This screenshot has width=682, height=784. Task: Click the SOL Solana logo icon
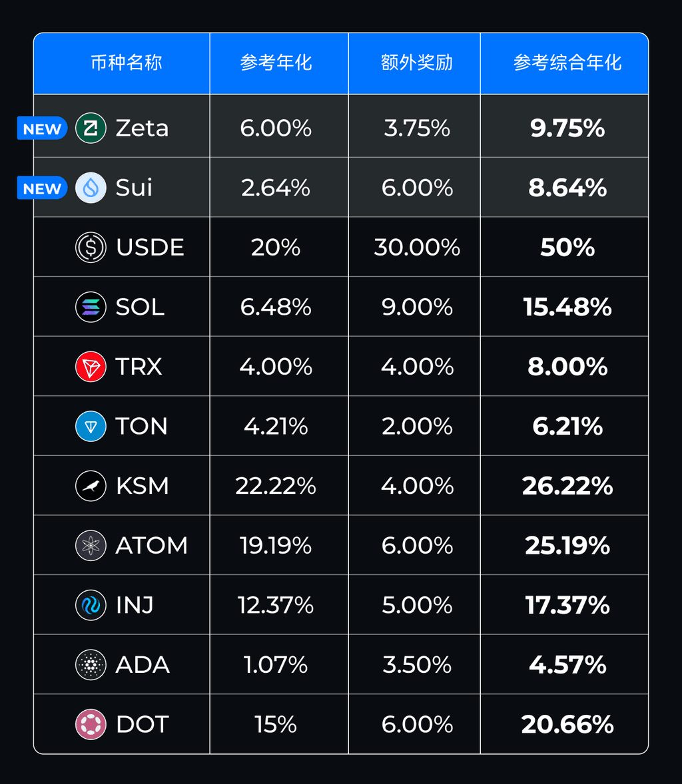tap(91, 307)
